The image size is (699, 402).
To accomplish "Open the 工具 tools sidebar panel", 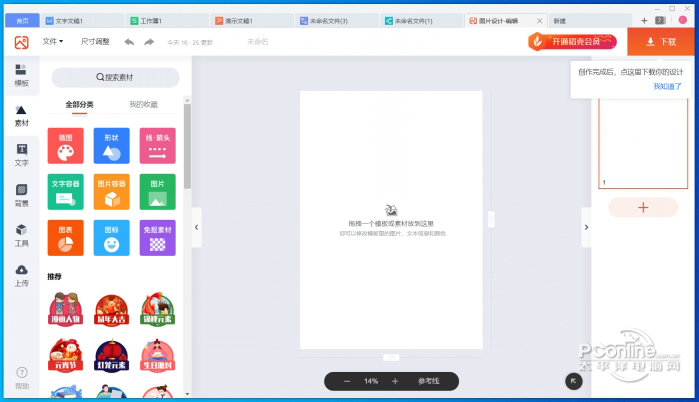I will tap(21, 236).
